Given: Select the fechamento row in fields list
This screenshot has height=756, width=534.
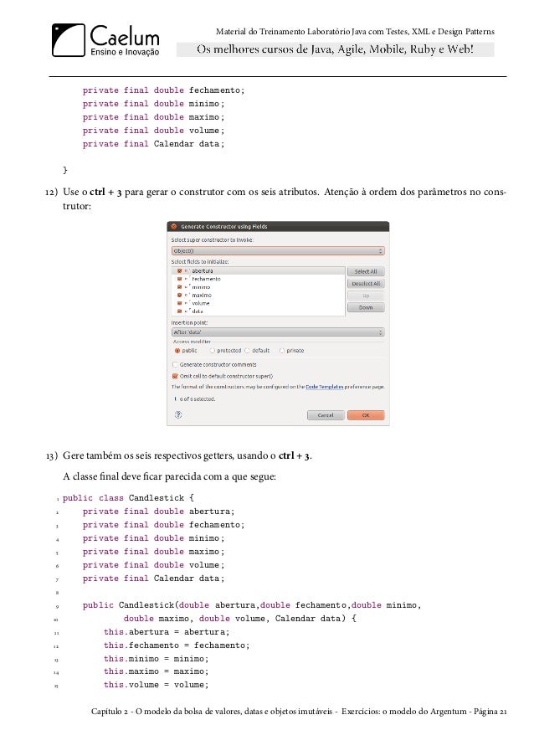Looking at the screenshot, I should coord(259,279).
